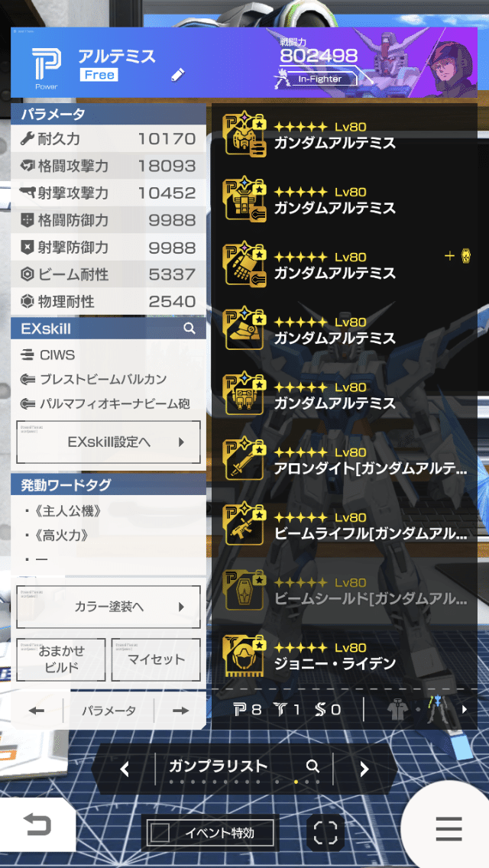Switch to previous パラメータ page arrow
This screenshot has width=489, height=868.
point(37,711)
